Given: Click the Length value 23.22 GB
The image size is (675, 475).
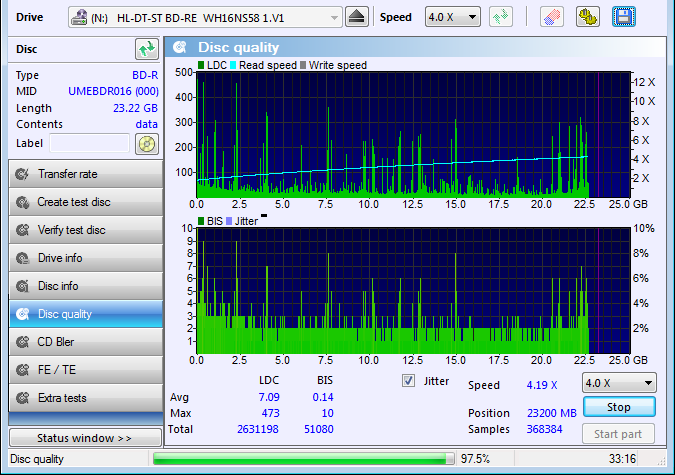Looking at the screenshot, I should point(135,108).
